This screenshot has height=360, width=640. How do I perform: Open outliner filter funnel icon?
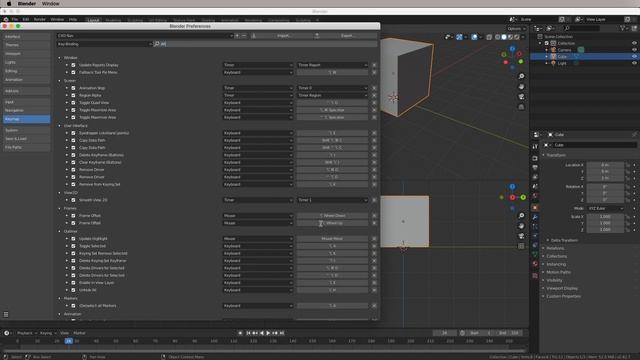coord(622,28)
